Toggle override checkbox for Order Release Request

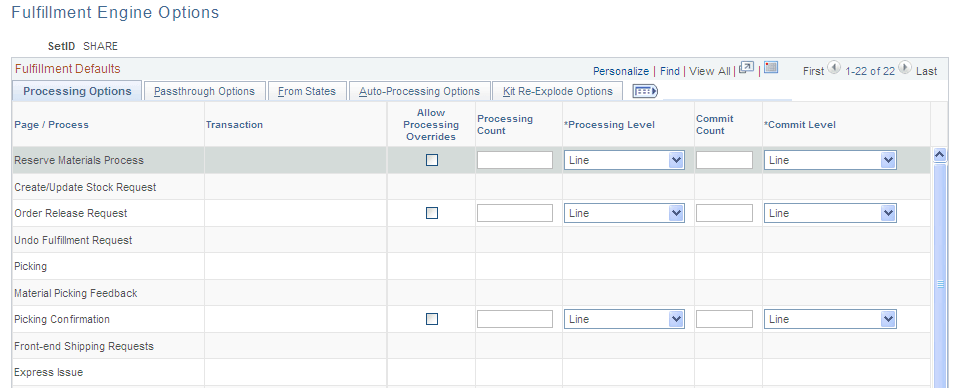[432, 213]
